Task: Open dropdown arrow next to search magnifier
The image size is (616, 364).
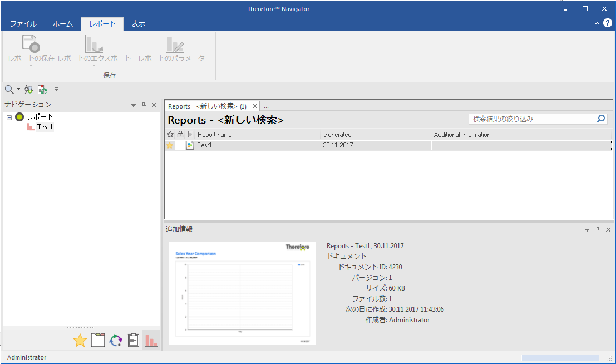Action: (18, 90)
